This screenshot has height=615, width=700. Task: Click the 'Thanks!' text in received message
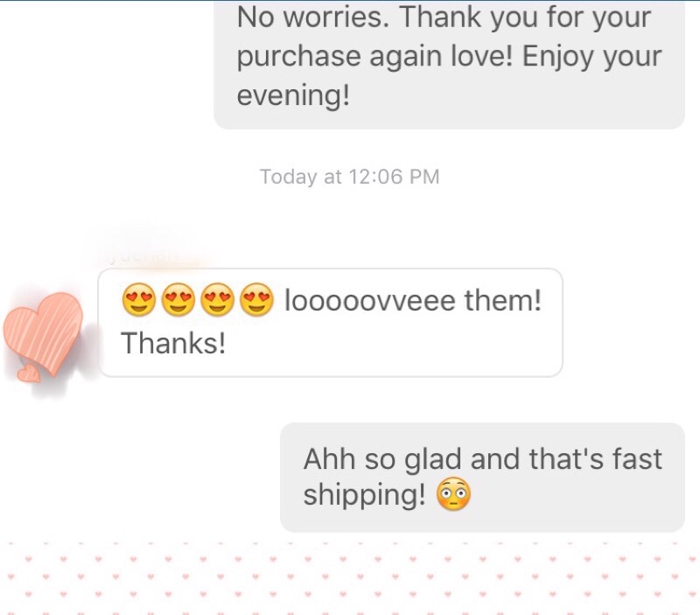tap(173, 343)
